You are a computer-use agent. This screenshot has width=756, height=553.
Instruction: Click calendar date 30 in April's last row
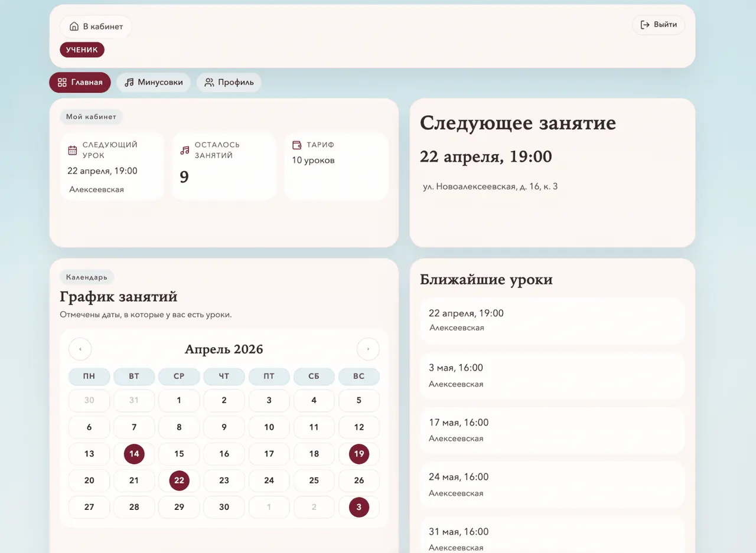[x=224, y=507]
